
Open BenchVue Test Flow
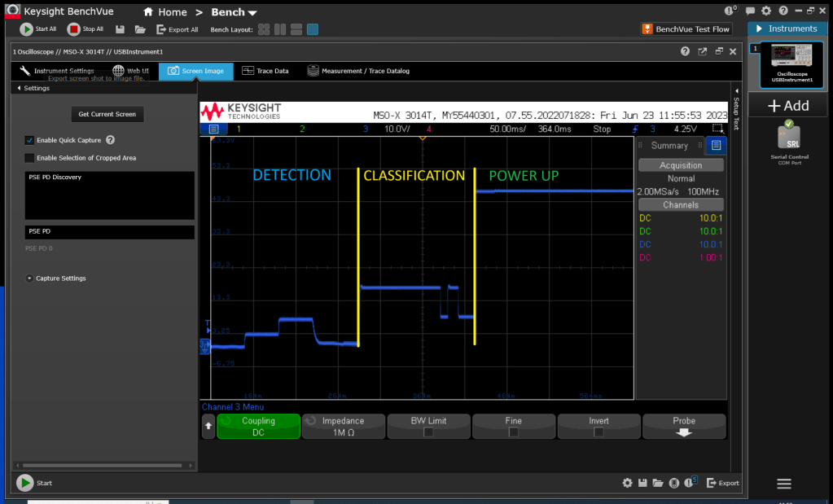[686, 29]
